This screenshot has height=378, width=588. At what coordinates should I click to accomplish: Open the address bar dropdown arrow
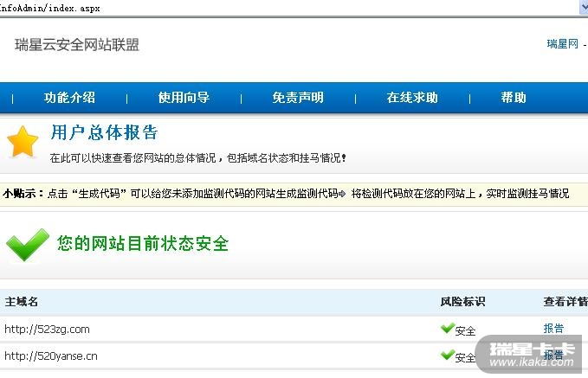(584, 7)
